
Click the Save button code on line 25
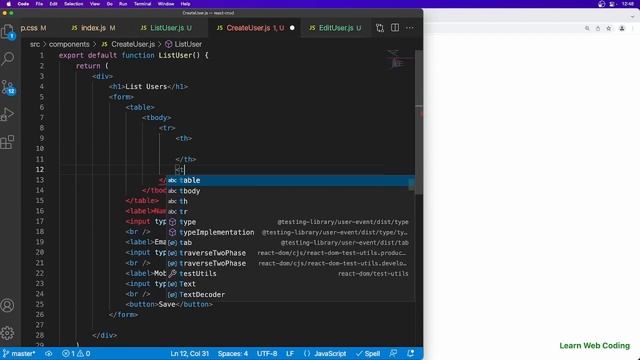[169, 304]
